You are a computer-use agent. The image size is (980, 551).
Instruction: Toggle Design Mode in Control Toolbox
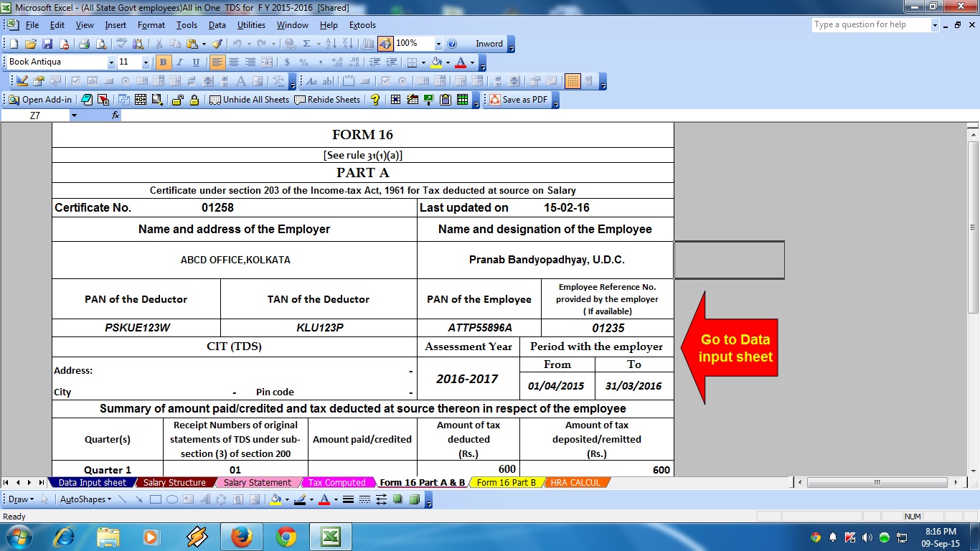[23, 81]
